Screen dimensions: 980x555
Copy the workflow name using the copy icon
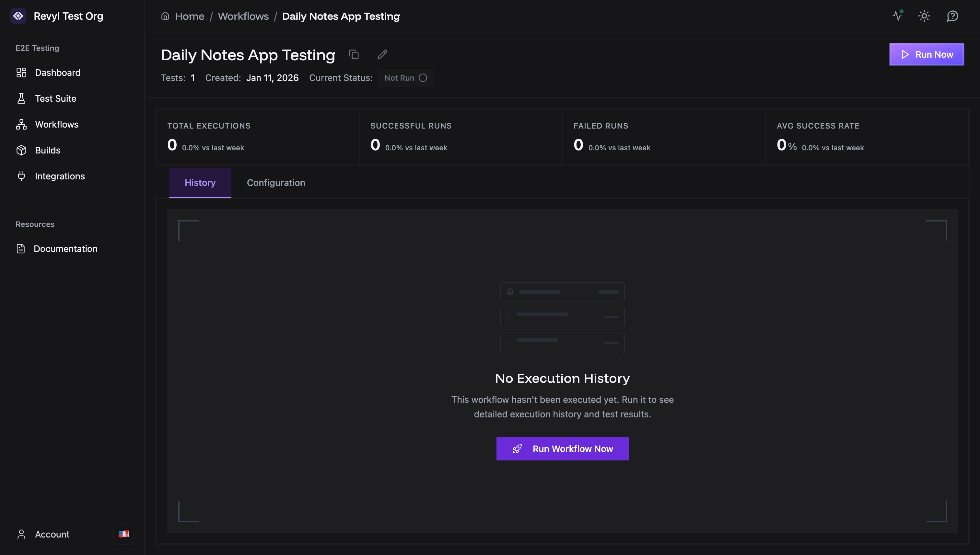(x=354, y=54)
